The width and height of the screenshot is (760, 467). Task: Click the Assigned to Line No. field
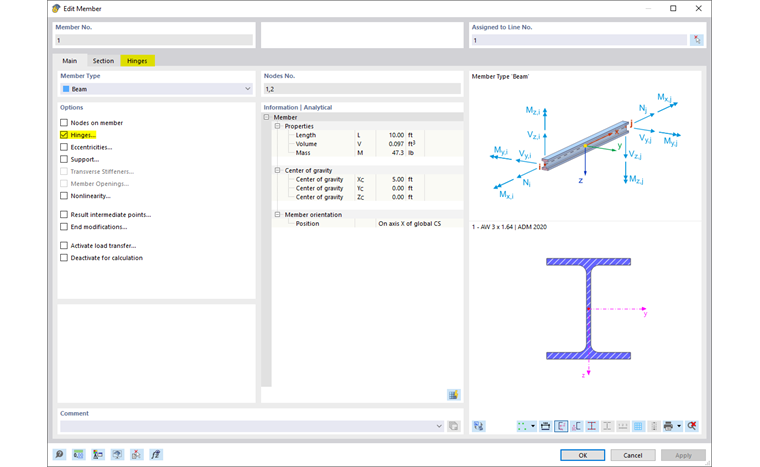pyautogui.click(x=579, y=40)
